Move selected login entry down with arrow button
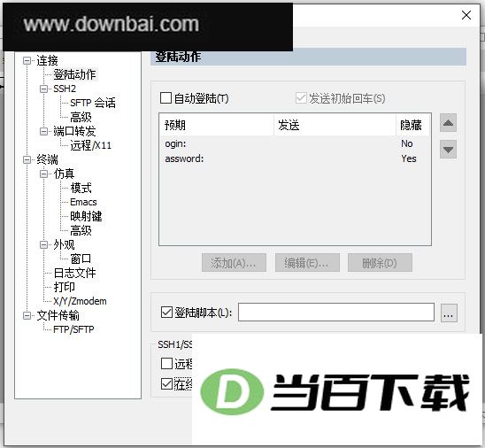 pyautogui.click(x=448, y=150)
